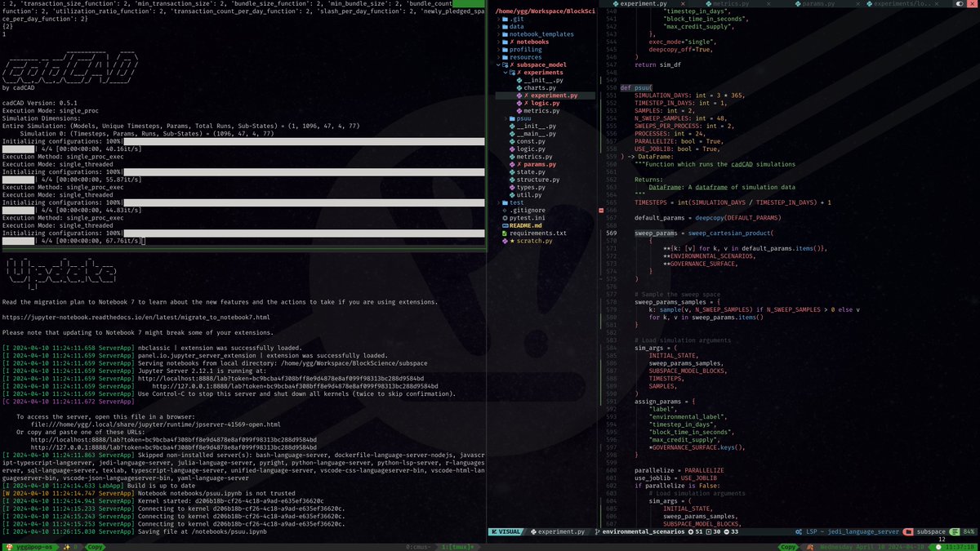Expand the test folder
The width and height of the screenshot is (980, 551).
pos(497,203)
